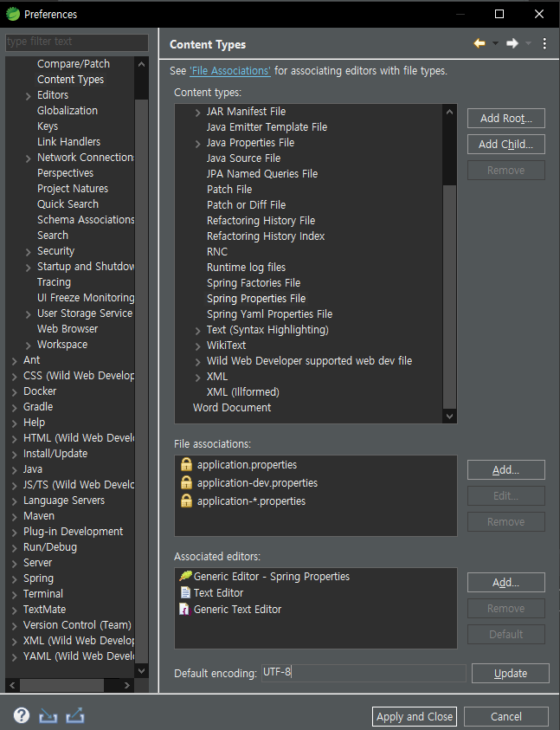
Task: Click the Spring leaf icon in title bar
Action: (13, 14)
